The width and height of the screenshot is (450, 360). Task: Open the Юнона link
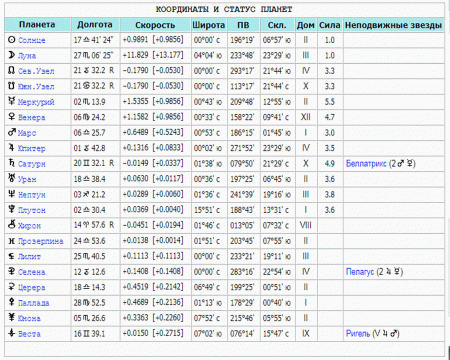pyautogui.click(x=29, y=318)
